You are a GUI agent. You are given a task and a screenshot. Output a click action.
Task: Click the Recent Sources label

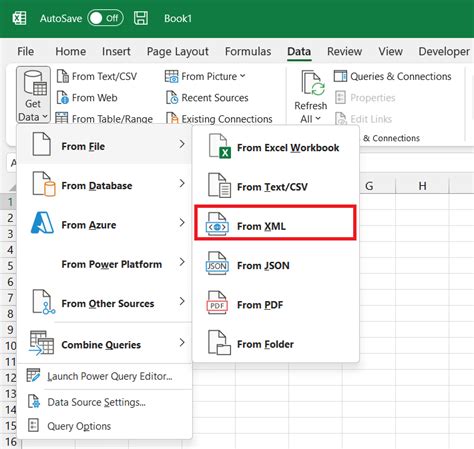tap(215, 98)
